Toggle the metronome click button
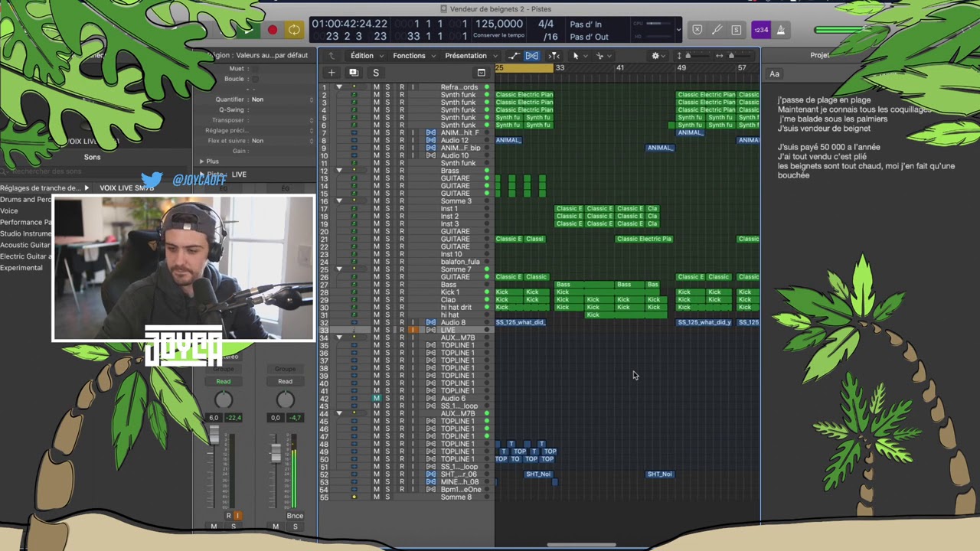This screenshot has width=980, height=551. [781, 30]
